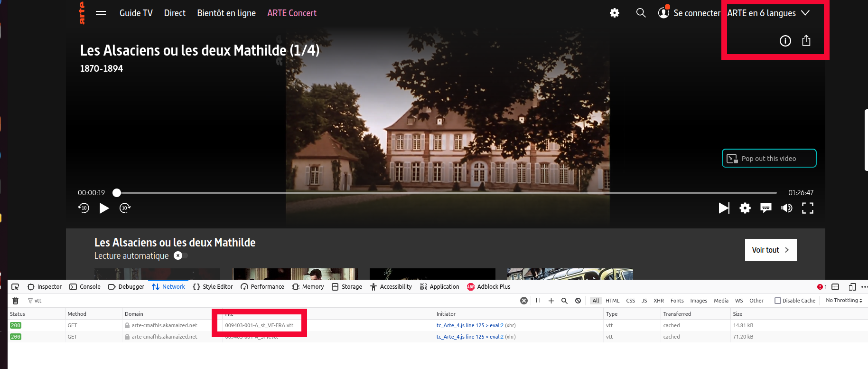
Task: Click the video progress scrubber handle
Action: 117,193
